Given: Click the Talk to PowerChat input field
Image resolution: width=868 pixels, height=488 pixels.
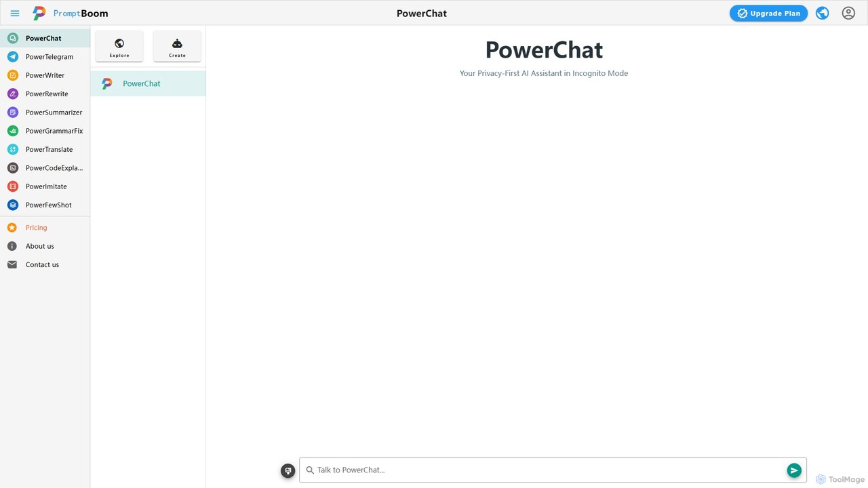Looking at the screenshot, I should coord(553,470).
